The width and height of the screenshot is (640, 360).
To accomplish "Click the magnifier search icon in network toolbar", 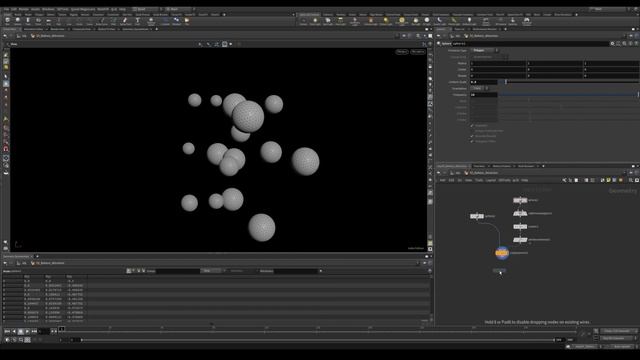I will click(x=631, y=180).
